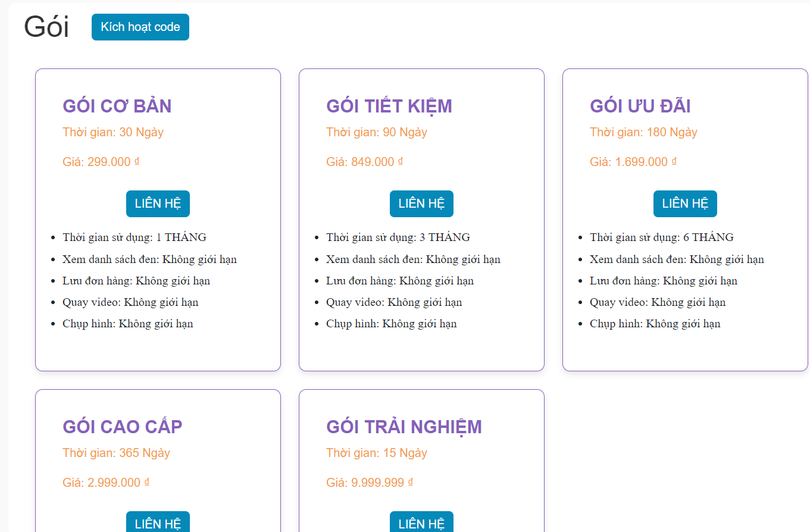Click the 'Thời gian sử dụng: 1 THÁNG' item
This screenshot has height=532, width=810.
[x=135, y=237]
